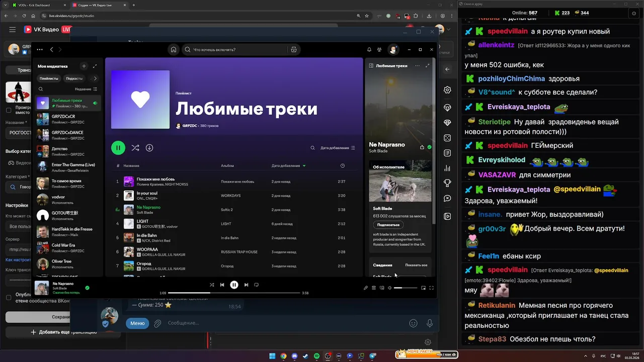Go back using chat sidebar arrow

[x=447, y=69]
